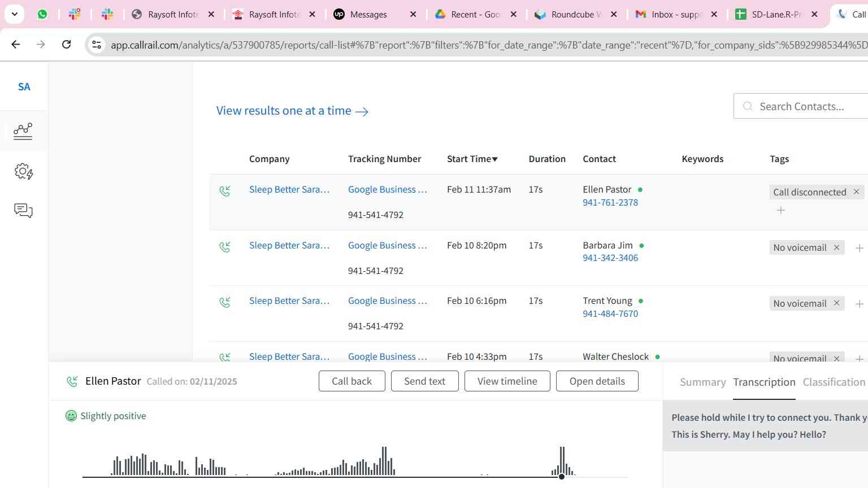The width and height of the screenshot is (868, 488).
Task: Click the Feb 11 11:37am start time
Action: (479, 189)
